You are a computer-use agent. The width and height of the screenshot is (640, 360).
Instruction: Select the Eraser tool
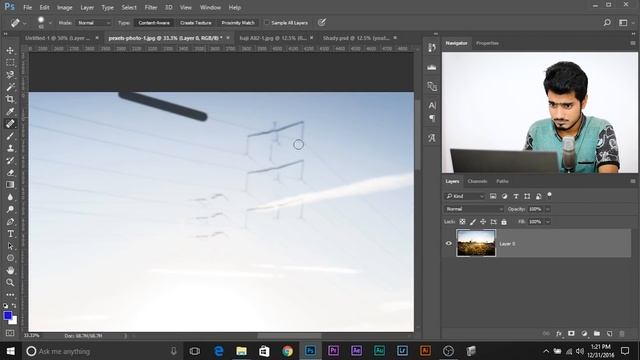click(x=10, y=173)
